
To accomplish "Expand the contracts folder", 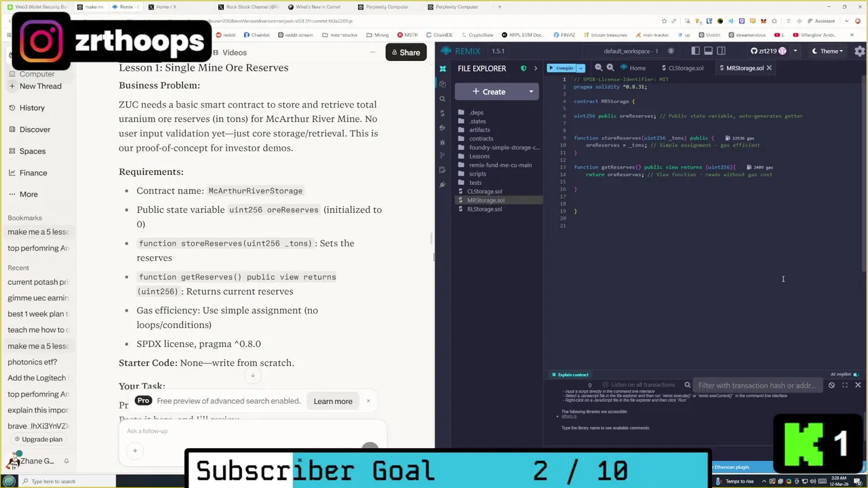I will [481, 138].
